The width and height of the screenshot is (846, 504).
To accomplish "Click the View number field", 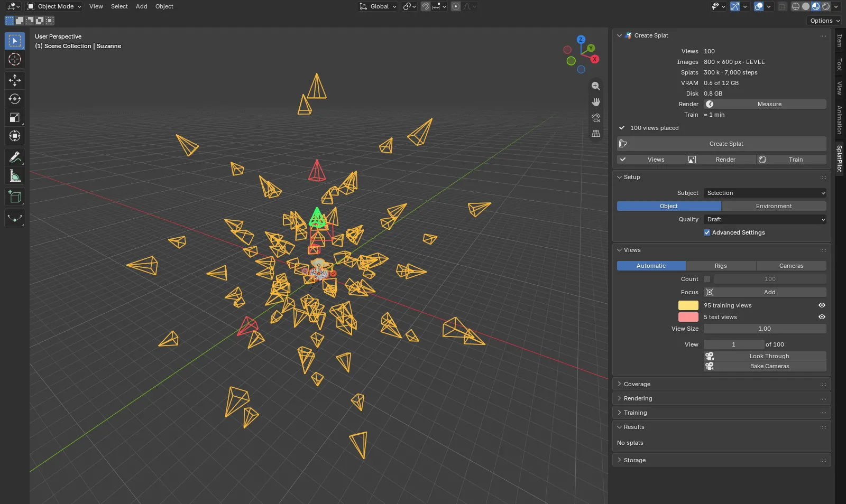I will point(734,344).
